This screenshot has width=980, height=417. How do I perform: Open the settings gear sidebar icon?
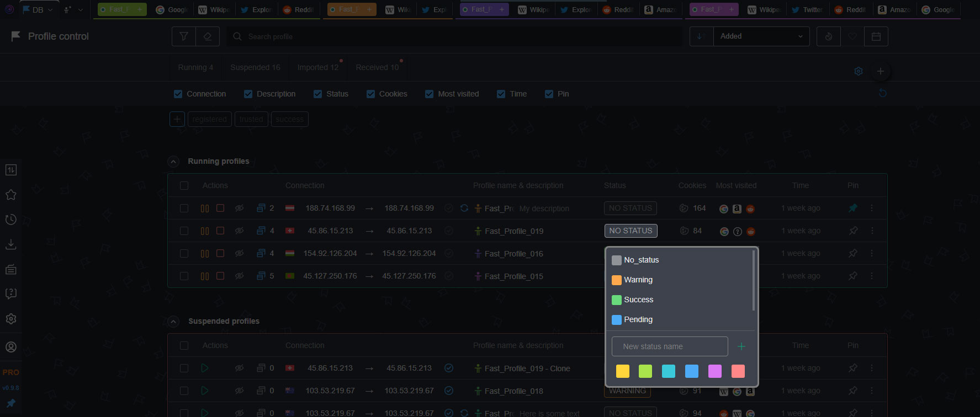tap(10, 319)
